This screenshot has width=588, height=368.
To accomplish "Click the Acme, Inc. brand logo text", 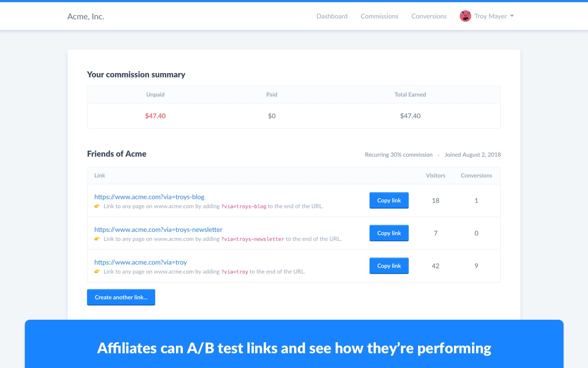I will coord(86,16).
